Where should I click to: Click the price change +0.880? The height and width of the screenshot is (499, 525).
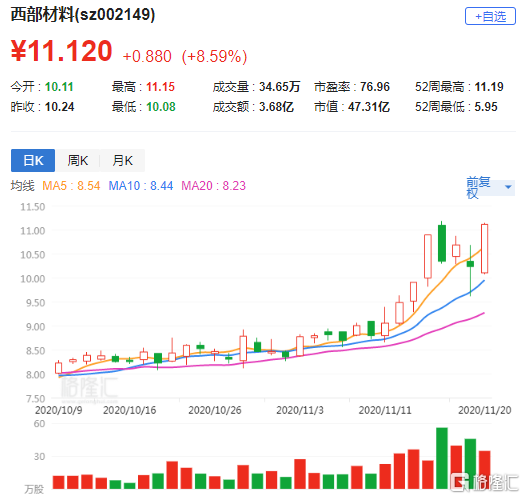pyautogui.click(x=147, y=56)
